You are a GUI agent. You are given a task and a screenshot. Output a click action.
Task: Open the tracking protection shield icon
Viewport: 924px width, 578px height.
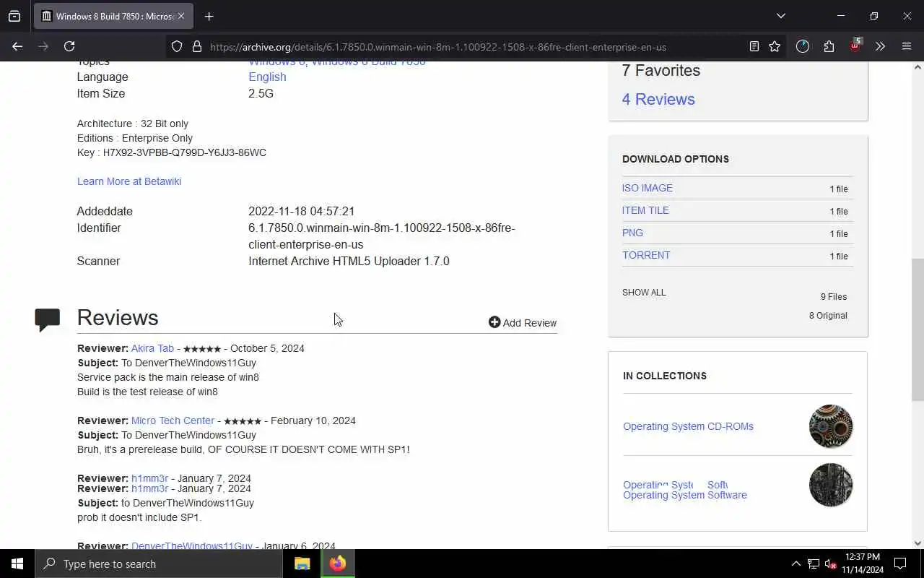point(177,46)
